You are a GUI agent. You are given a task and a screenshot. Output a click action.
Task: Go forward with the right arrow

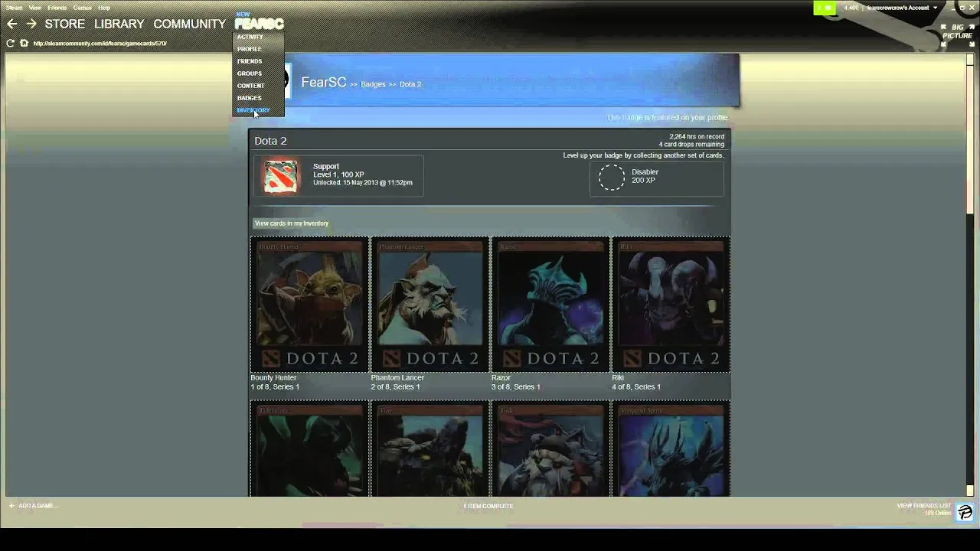tap(31, 24)
